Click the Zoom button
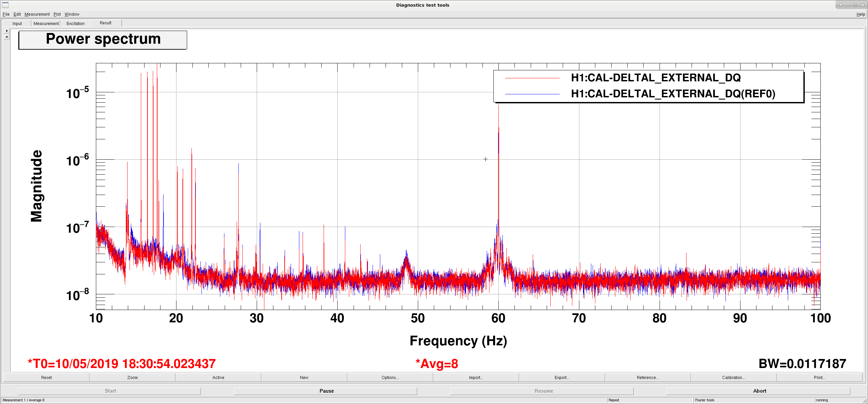Screen dimensions: 868x404 (133, 377)
